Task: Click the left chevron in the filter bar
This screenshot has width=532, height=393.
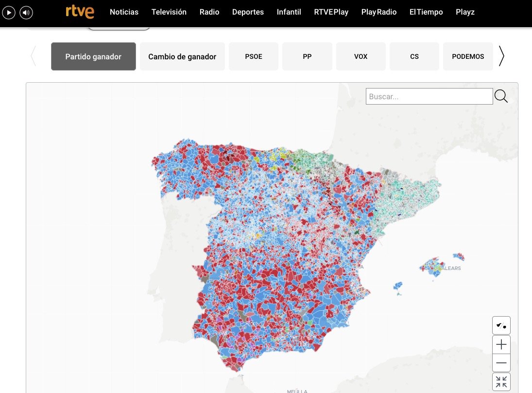Action: pyautogui.click(x=33, y=56)
